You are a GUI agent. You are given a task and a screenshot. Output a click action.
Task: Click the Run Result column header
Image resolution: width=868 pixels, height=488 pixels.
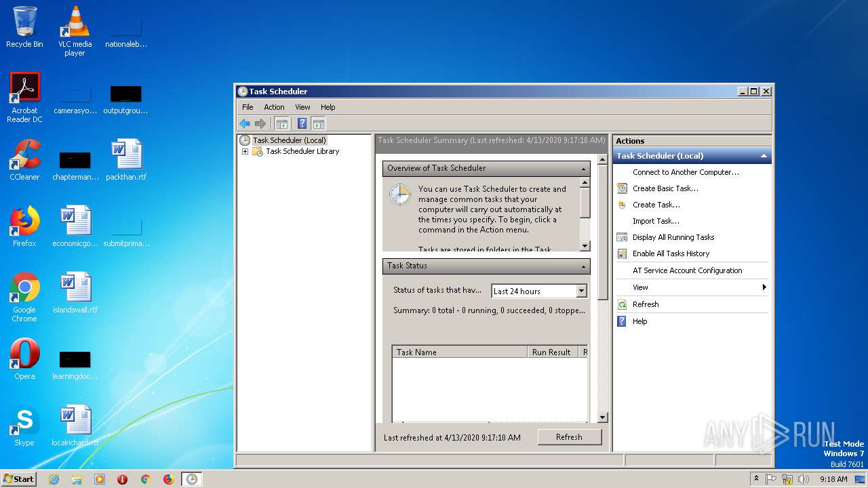553,352
